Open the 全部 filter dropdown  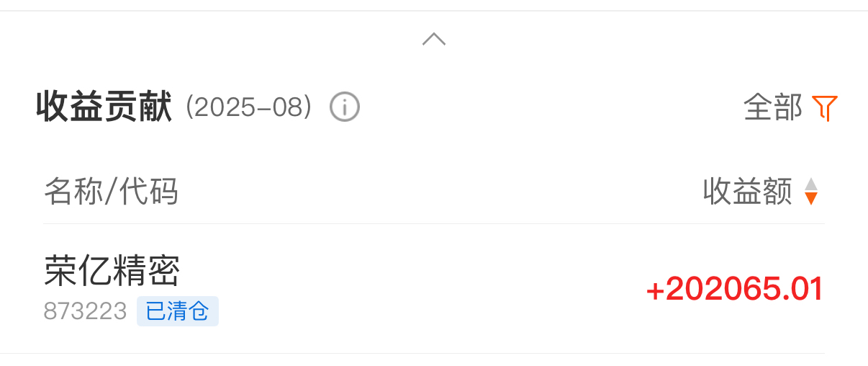pyautogui.click(x=773, y=108)
